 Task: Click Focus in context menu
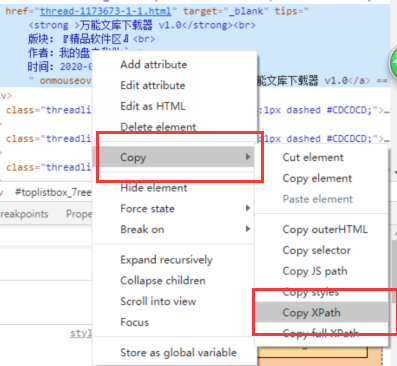pyautogui.click(x=134, y=322)
